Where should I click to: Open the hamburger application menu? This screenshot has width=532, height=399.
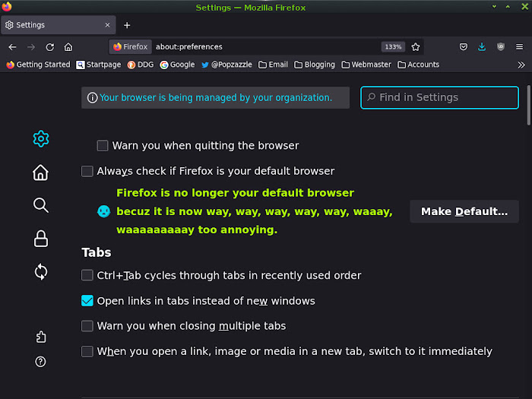click(x=519, y=47)
